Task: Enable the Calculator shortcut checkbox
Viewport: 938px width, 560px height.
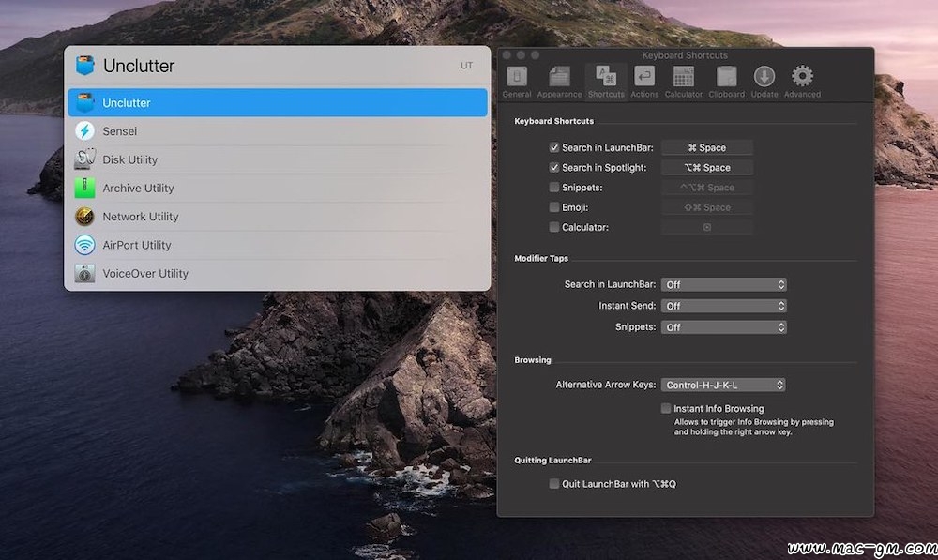Action: [x=554, y=227]
